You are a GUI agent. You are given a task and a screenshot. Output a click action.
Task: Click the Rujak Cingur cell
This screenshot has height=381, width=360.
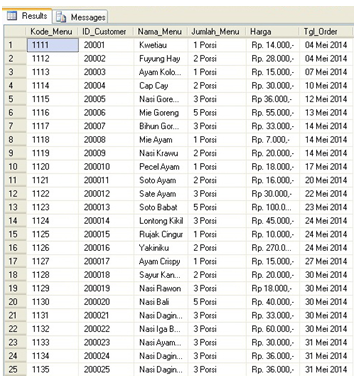pyautogui.click(x=161, y=234)
